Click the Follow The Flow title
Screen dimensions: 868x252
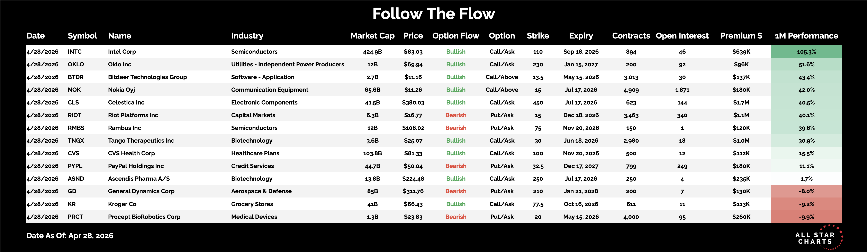point(434,14)
